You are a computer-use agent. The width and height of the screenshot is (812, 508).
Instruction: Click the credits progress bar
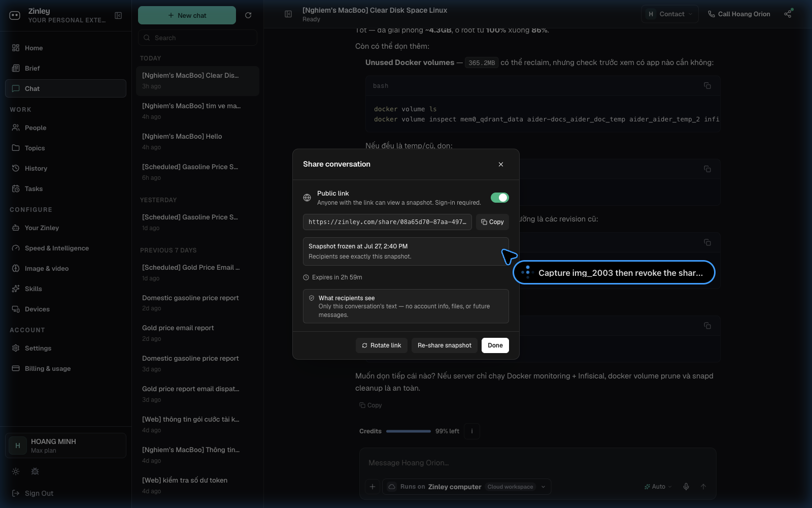coord(409,431)
